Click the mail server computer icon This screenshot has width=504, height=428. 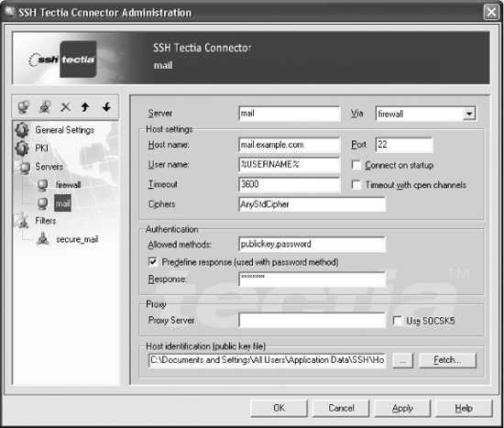[42, 203]
